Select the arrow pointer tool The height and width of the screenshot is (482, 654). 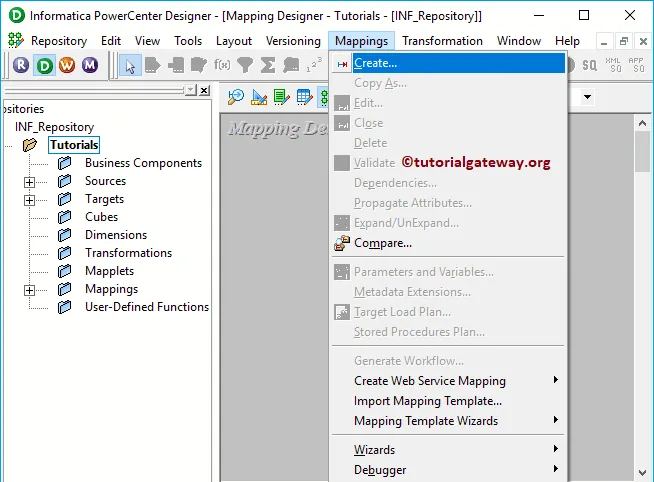[x=130, y=65]
